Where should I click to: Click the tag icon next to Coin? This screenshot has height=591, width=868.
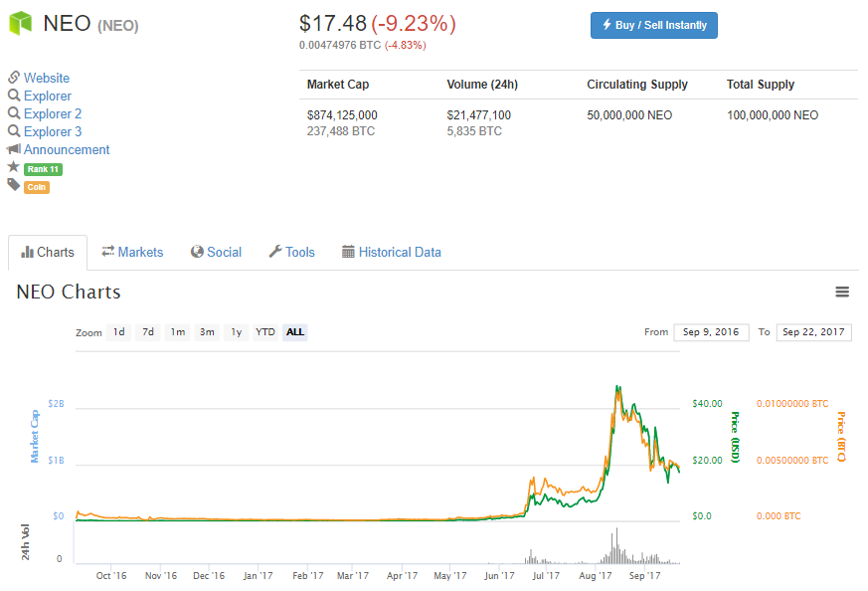click(14, 184)
